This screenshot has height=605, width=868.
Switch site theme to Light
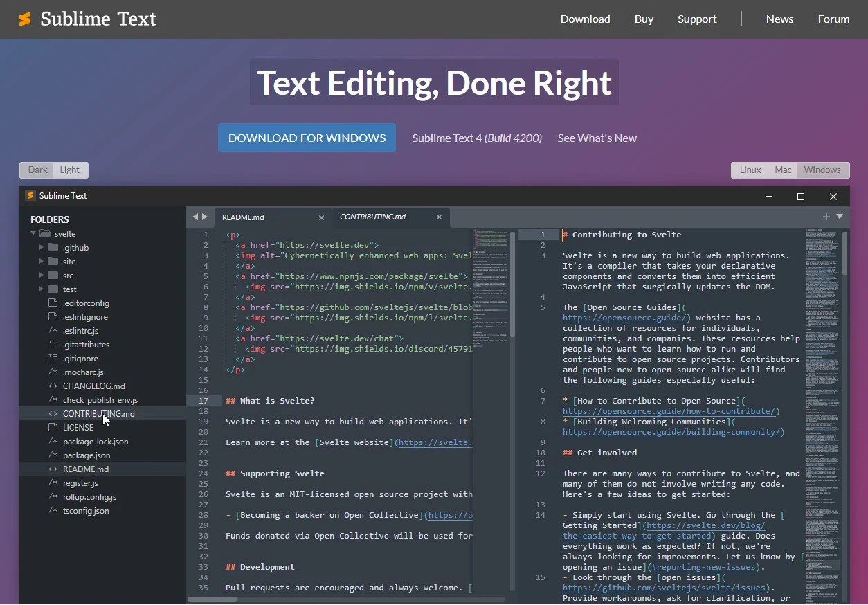click(x=70, y=170)
